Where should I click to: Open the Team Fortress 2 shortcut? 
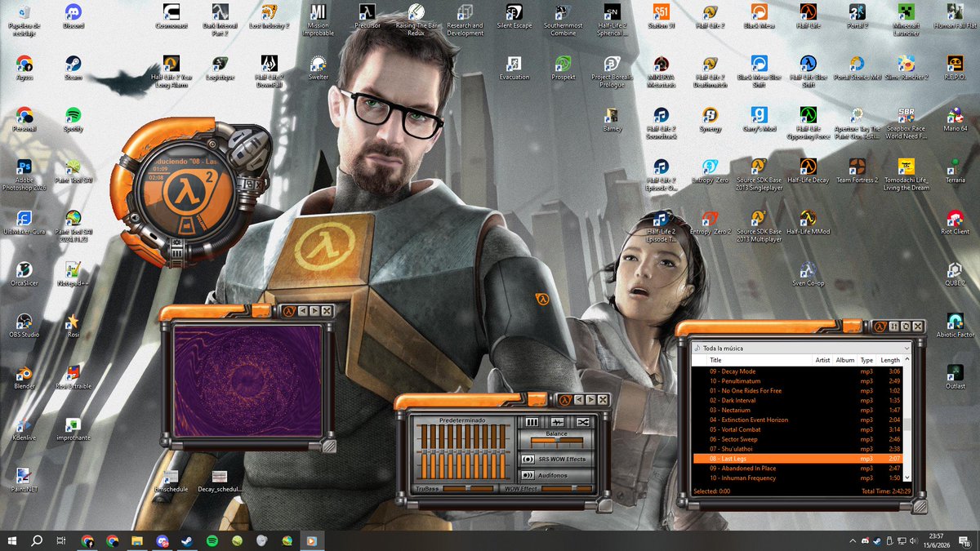(857, 171)
